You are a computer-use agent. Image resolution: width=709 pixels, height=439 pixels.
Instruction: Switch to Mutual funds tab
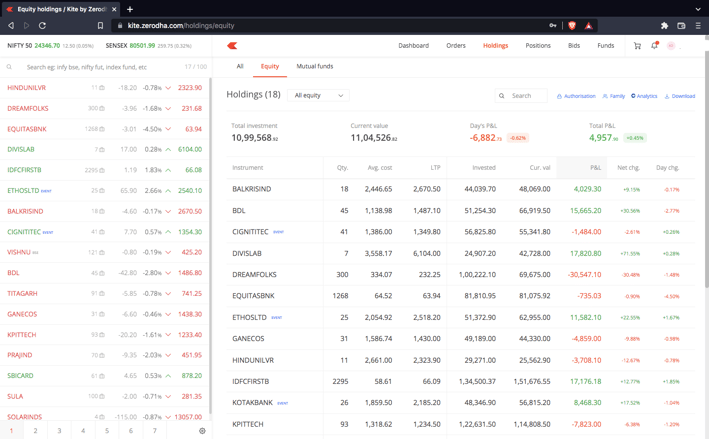(x=315, y=66)
